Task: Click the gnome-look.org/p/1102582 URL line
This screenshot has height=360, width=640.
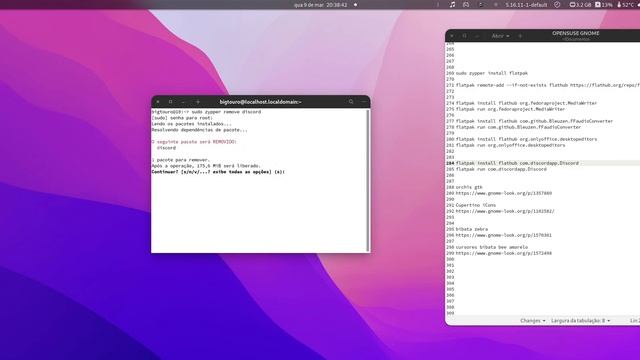Action: tap(505, 211)
